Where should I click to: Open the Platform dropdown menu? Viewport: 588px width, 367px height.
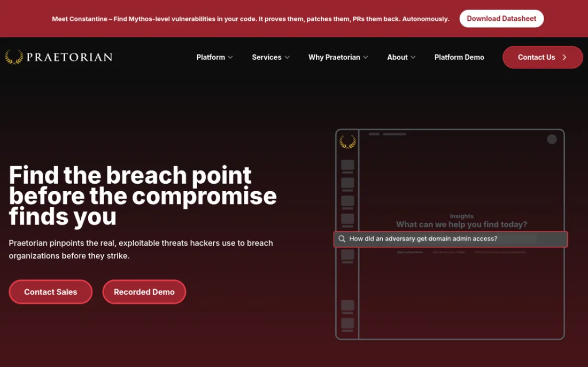214,57
